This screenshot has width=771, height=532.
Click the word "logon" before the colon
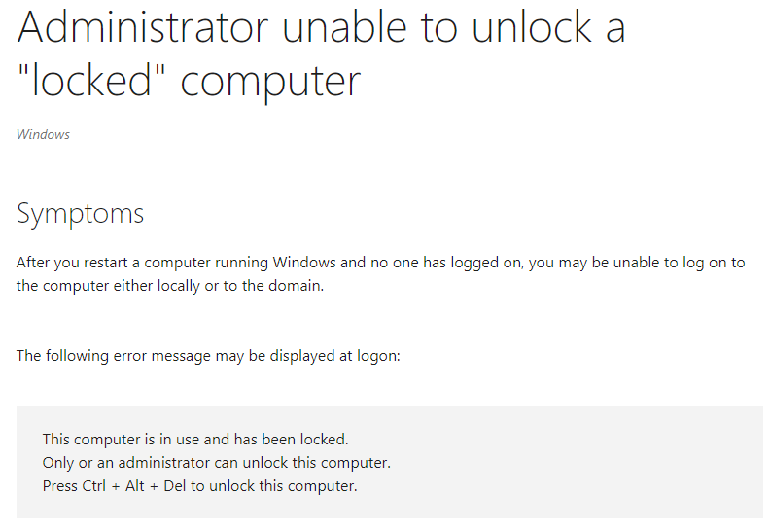377,357
